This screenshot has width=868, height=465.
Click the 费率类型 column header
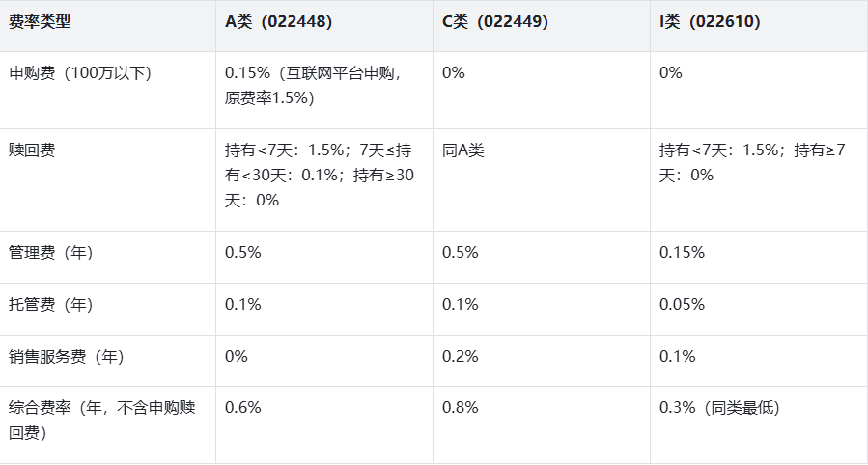40,22
